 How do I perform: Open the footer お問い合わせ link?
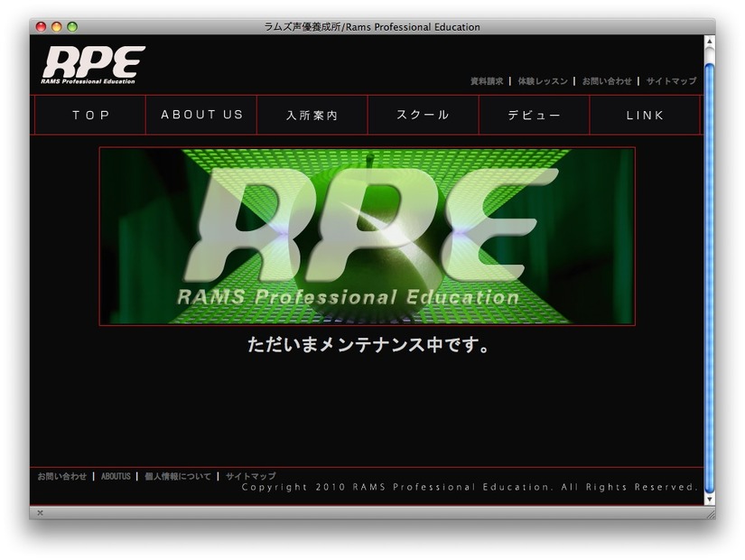click(x=61, y=476)
